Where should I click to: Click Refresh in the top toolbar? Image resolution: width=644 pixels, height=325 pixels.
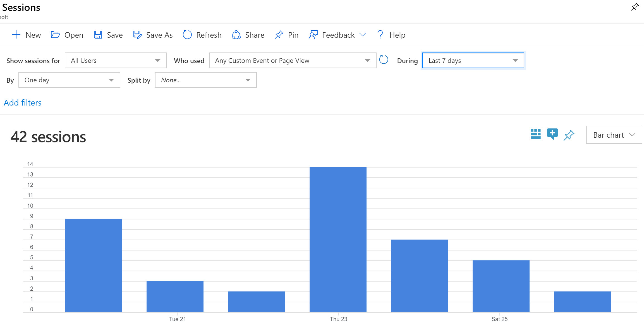tap(202, 35)
